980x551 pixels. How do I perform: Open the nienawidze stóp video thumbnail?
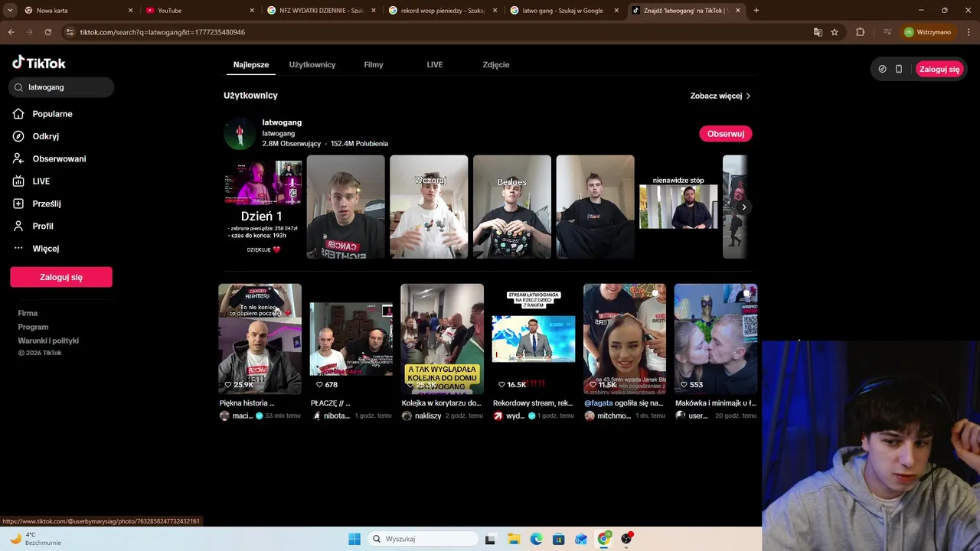(678, 207)
